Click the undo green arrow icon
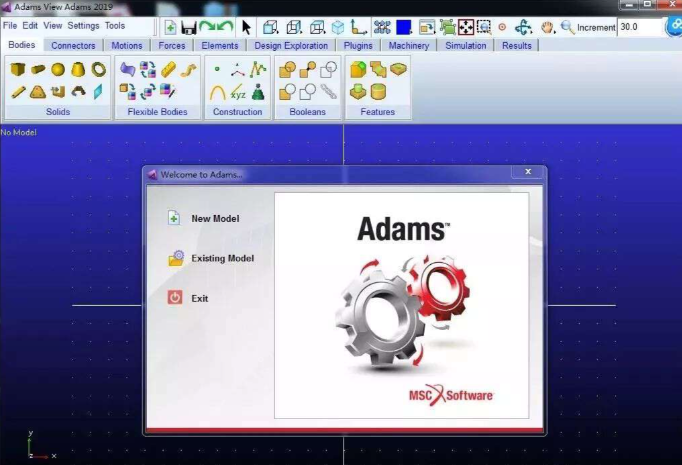Image resolution: width=682 pixels, height=465 pixels. coord(228,27)
